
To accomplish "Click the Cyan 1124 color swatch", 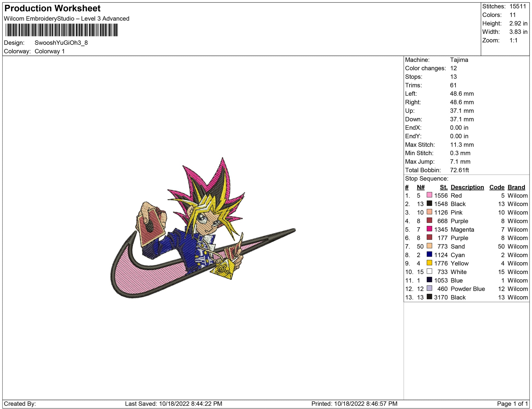I will pyautogui.click(x=429, y=254).
